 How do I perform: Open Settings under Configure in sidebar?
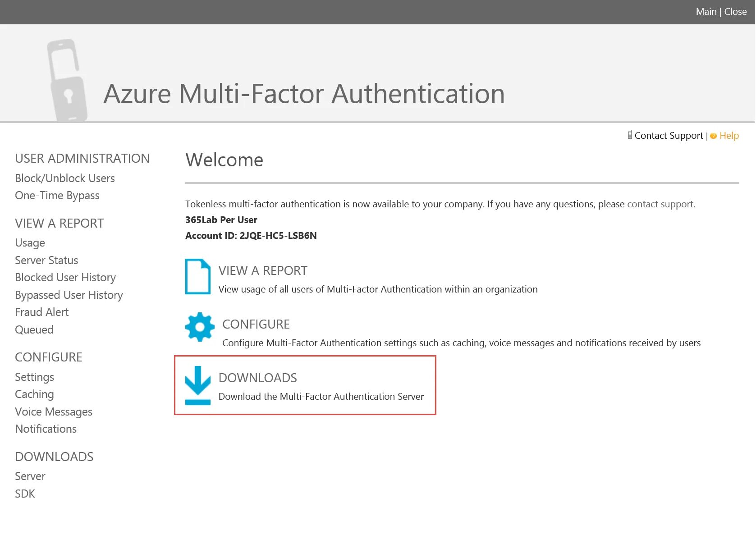(35, 377)
